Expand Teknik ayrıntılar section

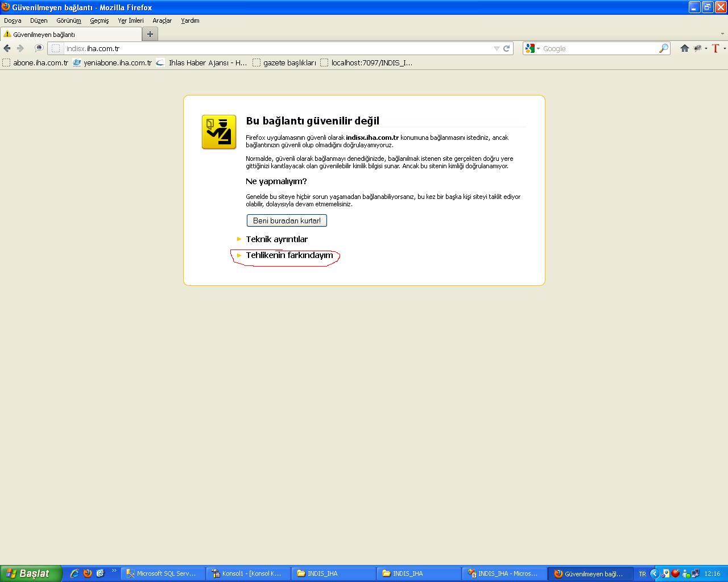[272, 239]
